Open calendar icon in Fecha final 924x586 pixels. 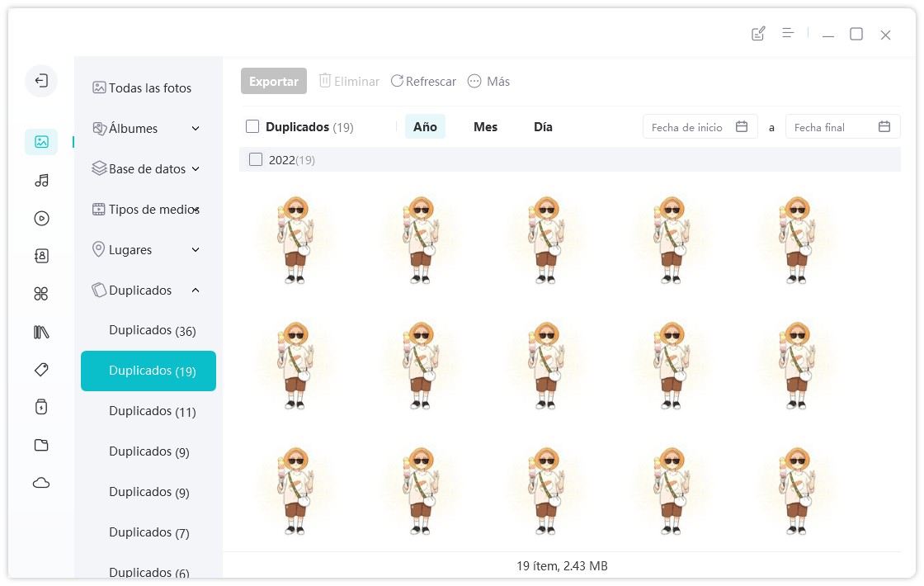884,127
